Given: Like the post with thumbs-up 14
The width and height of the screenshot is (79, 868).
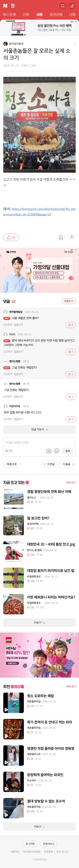Looking at the screenshot, I should coord(11,237).
